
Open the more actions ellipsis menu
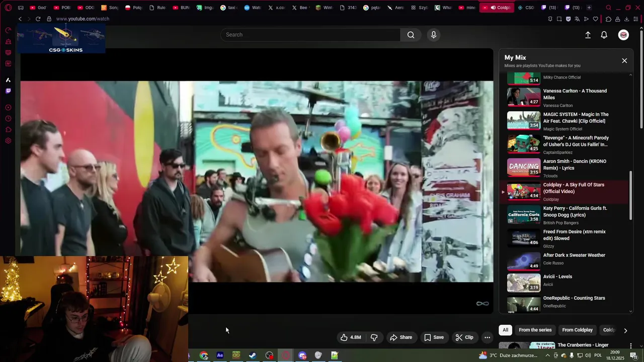tap(487, 337)
